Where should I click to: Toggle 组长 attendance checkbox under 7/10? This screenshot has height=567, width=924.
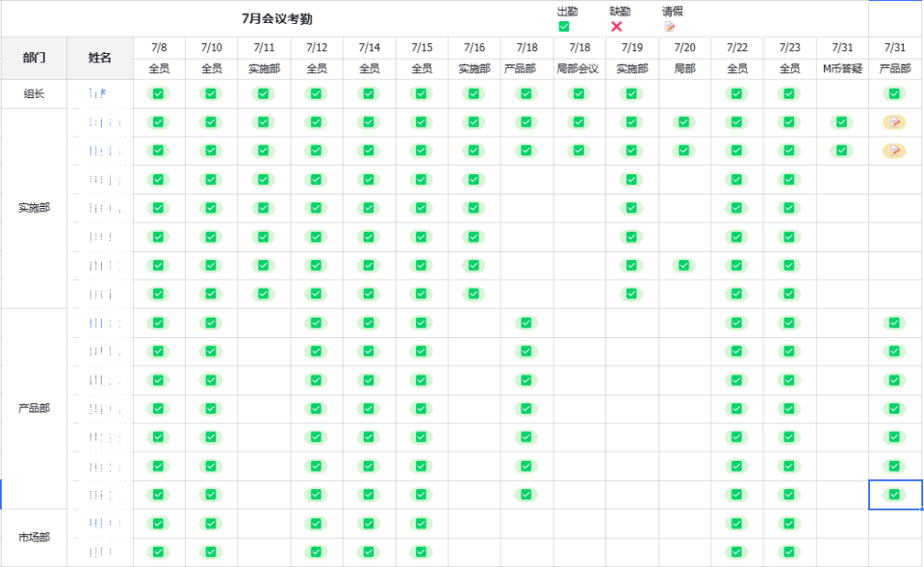point(211,93)
